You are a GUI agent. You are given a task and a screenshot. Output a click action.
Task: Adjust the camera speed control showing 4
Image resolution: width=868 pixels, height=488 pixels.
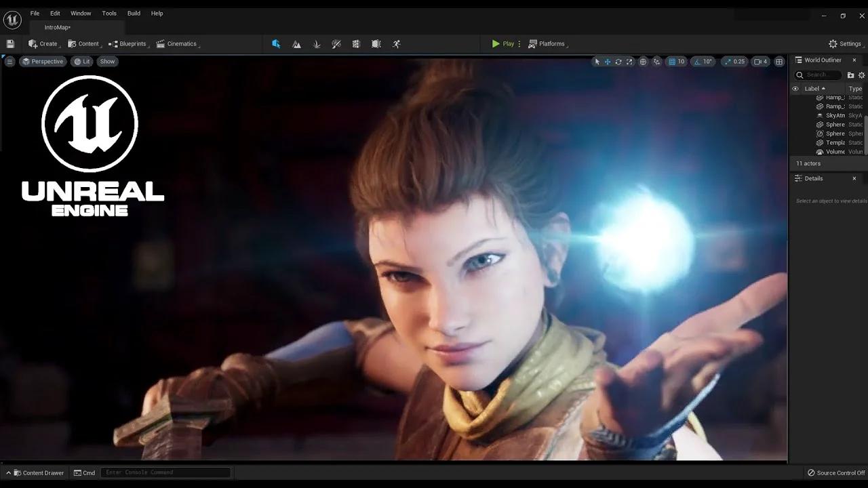click(761, 61)
